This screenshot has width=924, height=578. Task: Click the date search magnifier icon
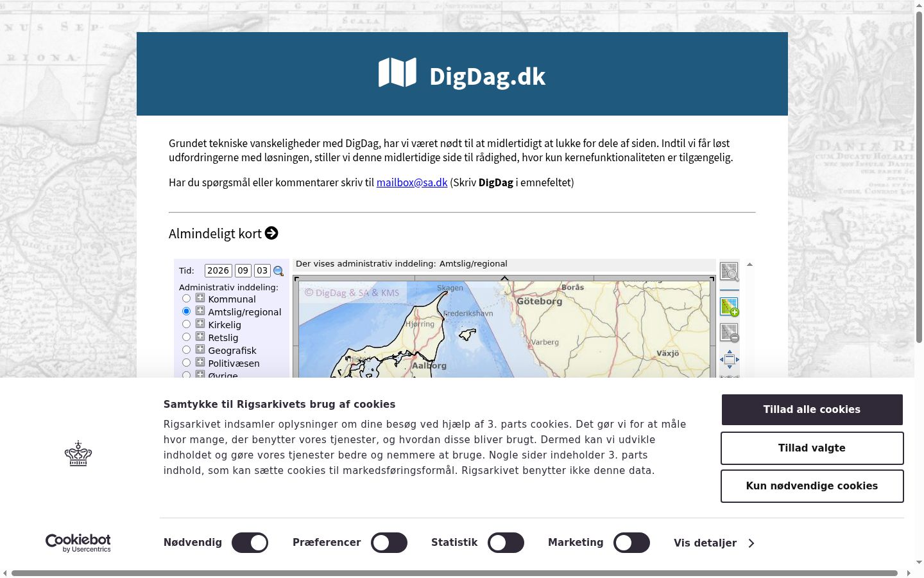point(278,271)
